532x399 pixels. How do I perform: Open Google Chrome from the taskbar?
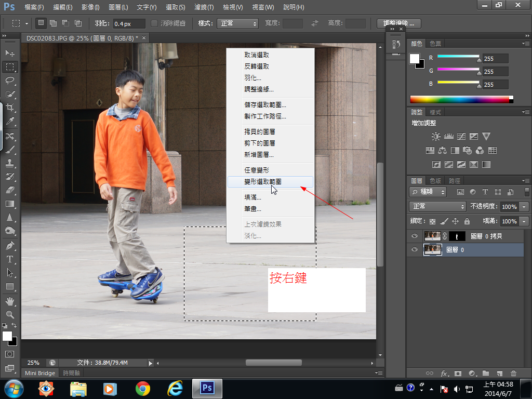[143, 388]
